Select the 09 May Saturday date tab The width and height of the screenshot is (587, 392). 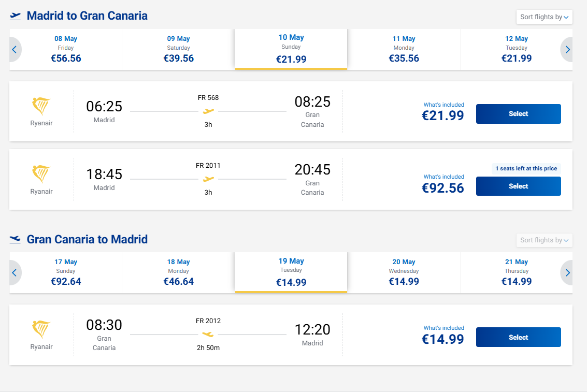point(178,50)
